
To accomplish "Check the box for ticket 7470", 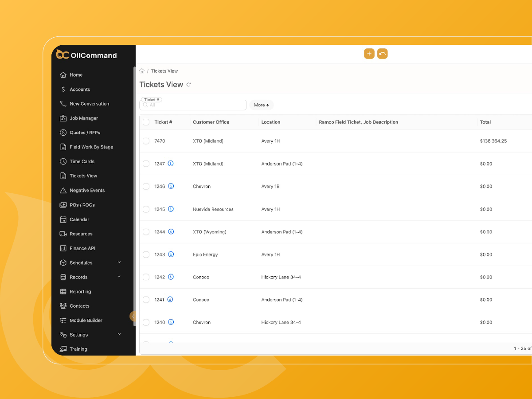I will click(x=146, y=141).
